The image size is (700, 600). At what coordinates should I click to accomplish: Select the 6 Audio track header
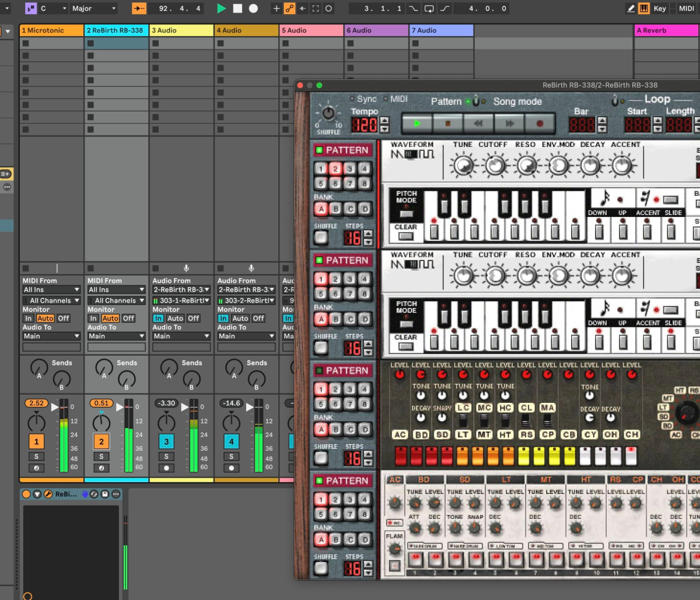coord(377,30)
